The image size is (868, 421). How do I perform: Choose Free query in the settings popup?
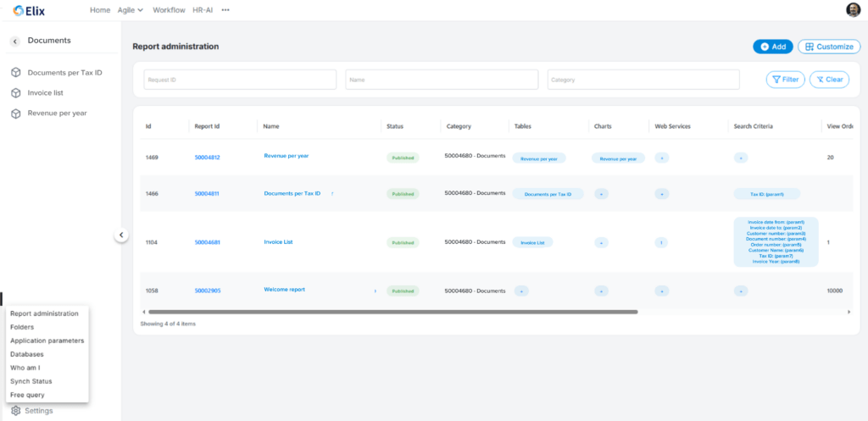click(x=27, y=395)
